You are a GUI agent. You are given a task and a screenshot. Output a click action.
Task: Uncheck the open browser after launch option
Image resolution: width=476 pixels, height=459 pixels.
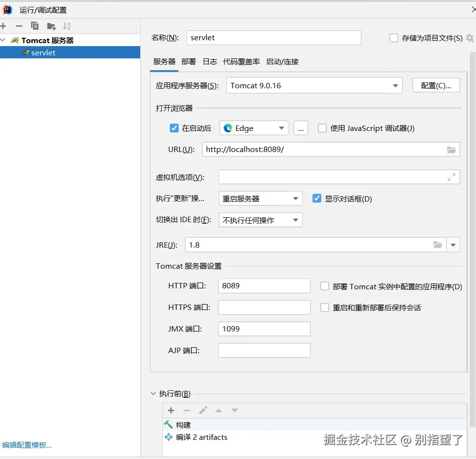pyautogui.click(x=174, y=128)
